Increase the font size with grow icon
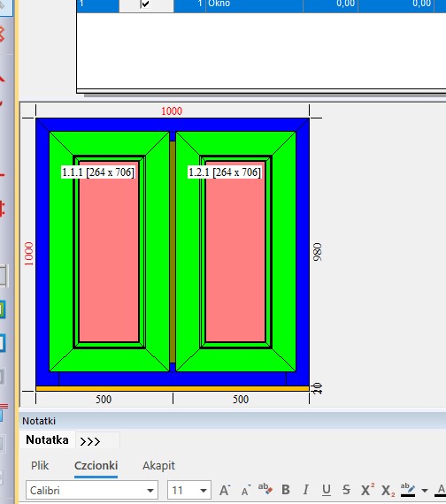Viewport: 446px width, 504px height. [x=225, y=490]
